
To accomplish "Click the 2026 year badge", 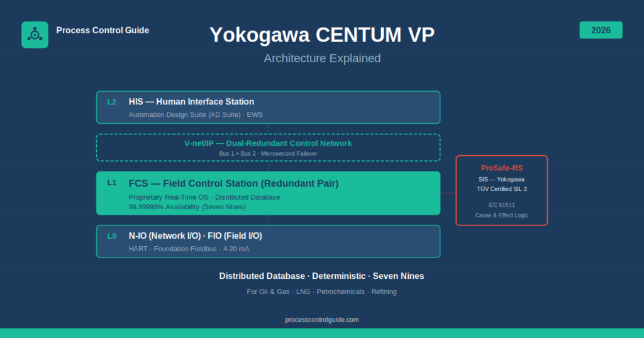I will pyautogui.click(x=601, y=30).
